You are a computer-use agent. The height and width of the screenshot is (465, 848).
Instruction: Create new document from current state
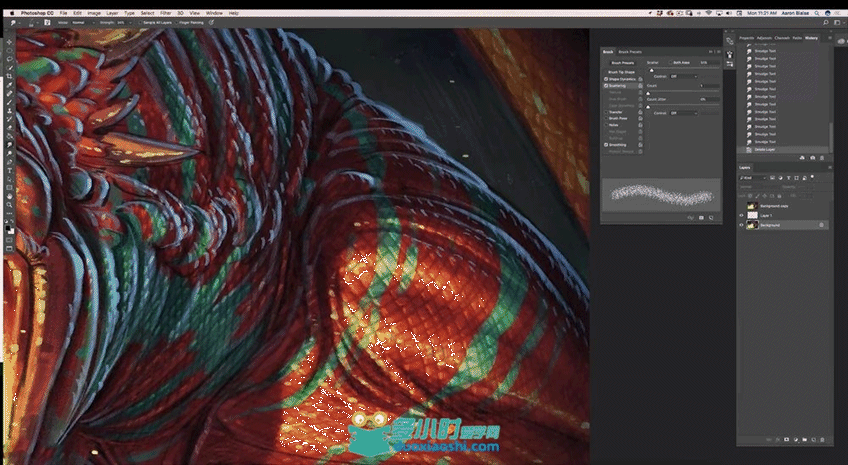802,158
